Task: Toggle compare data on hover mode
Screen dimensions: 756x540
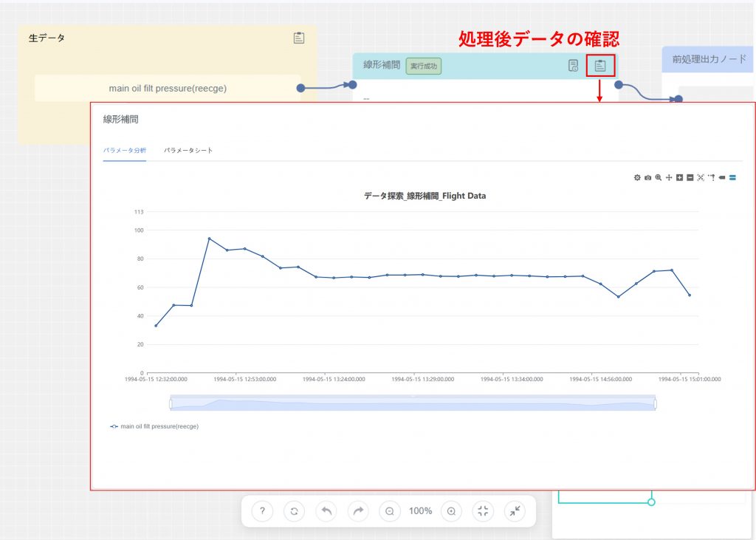Action: (732, 177)
